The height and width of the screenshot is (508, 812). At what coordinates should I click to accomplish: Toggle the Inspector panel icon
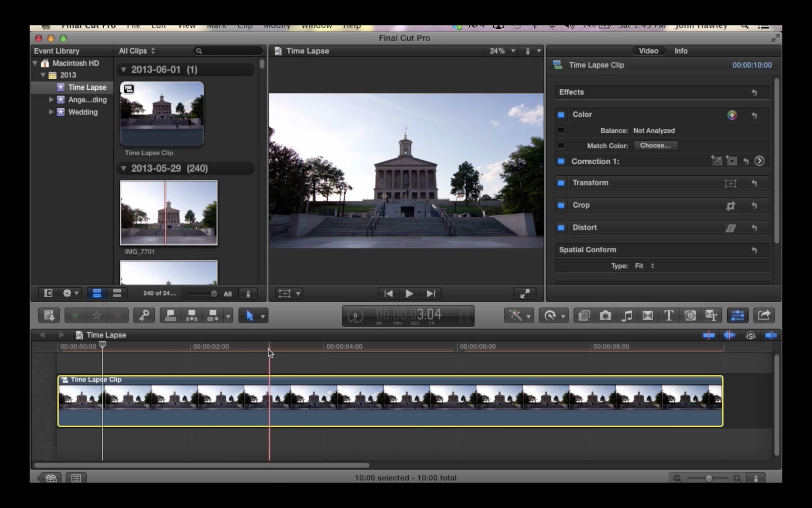pyautogui.click(x=738, y=316)
